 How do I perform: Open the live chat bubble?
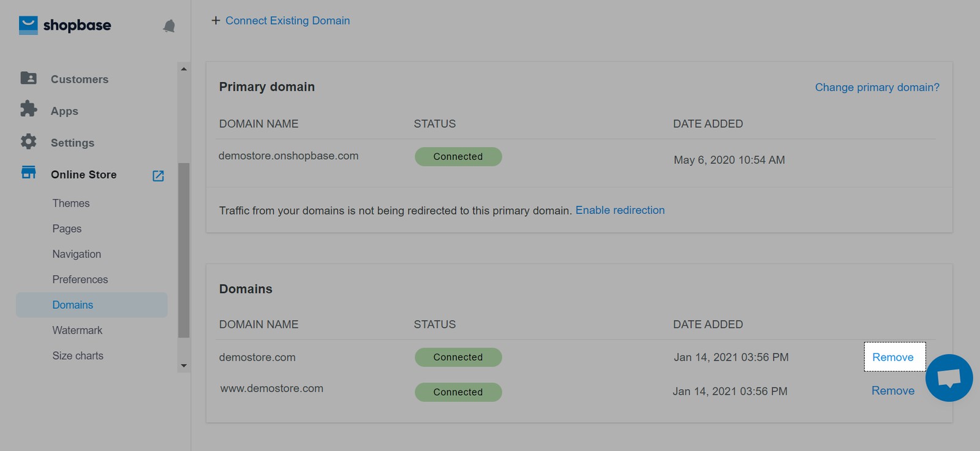[949, 377]
